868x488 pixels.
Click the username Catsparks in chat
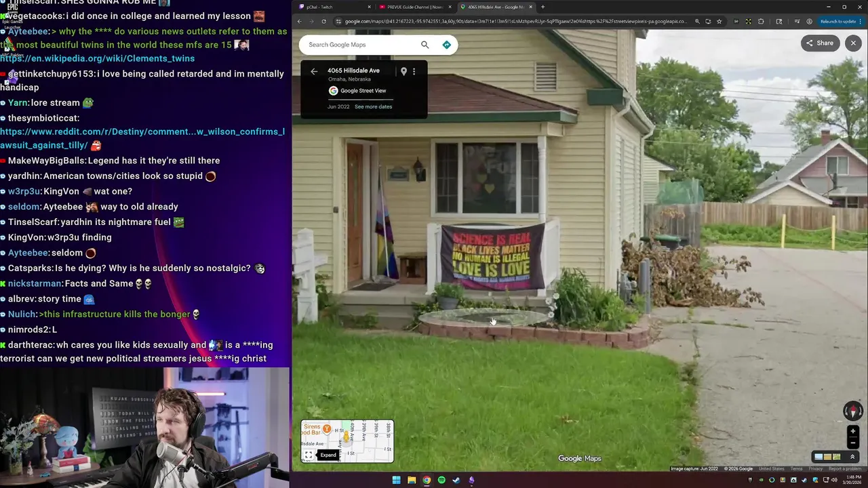tap(30, 268)
